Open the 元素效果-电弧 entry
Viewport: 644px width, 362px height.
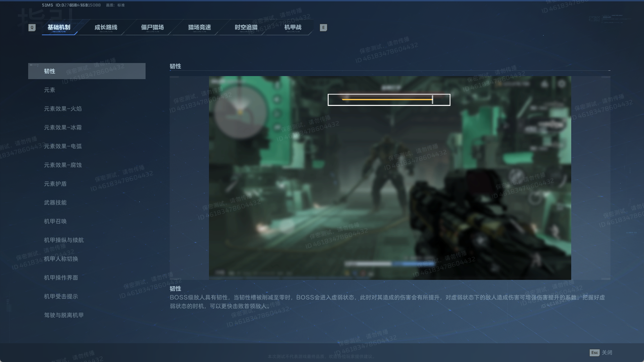click(63, 146)
